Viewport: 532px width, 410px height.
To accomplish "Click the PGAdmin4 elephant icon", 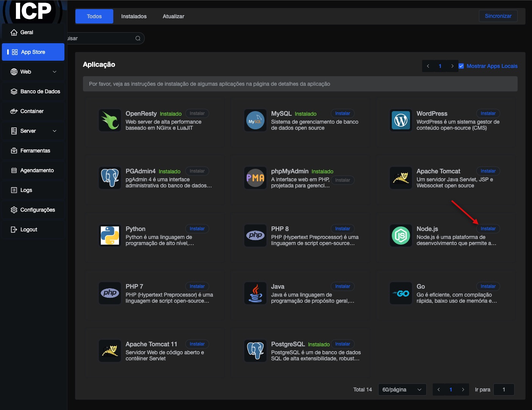I will [x=110, y=178].
